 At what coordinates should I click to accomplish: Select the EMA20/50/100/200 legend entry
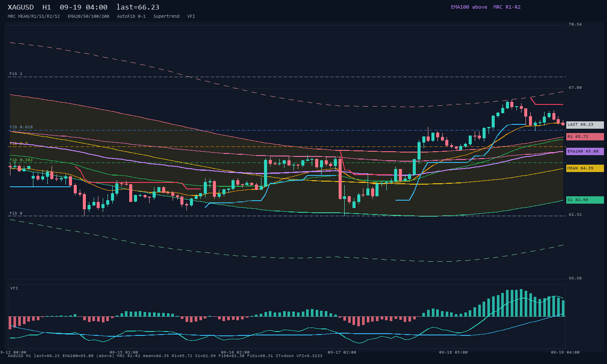pyautogui.click(x=88, y=16)
